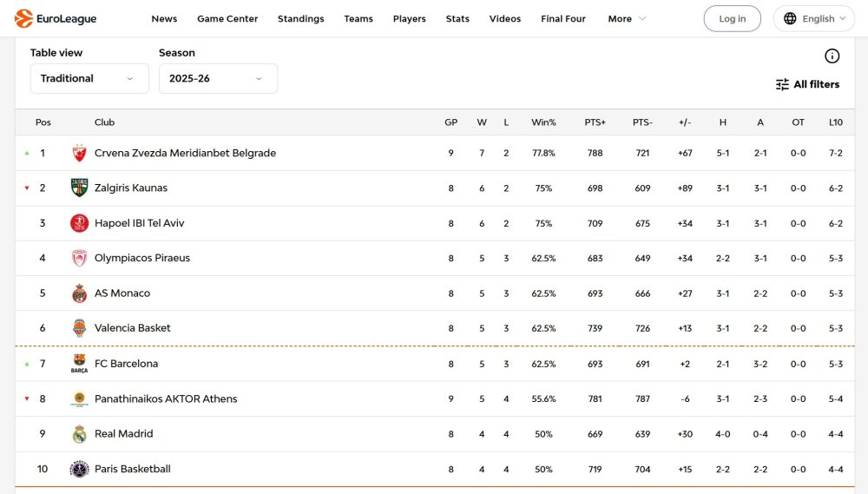Click the Win% column header
The width and height of the screenshot is (868, 494).
pos(543,122)
